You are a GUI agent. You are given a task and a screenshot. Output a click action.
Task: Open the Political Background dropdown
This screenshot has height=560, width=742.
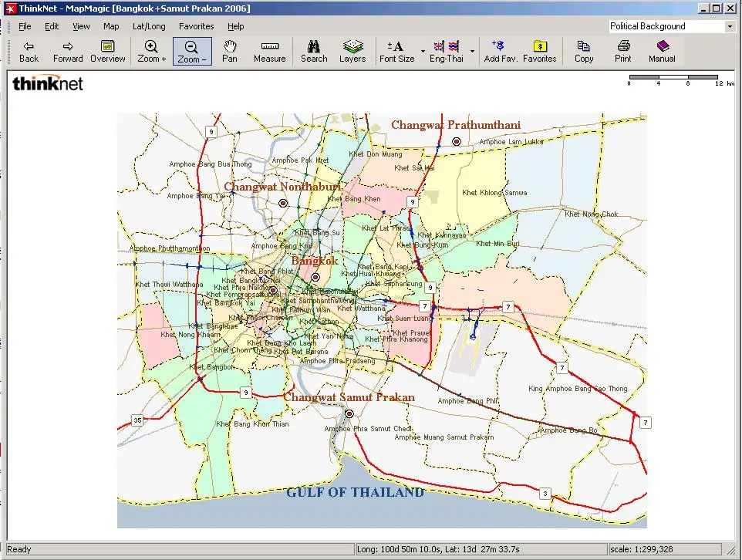coord(729,26)
